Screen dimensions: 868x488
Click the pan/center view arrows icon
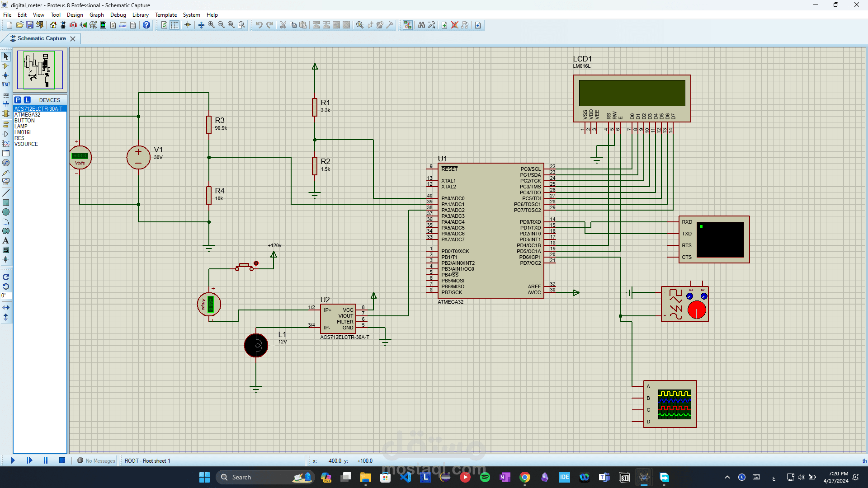(201, 25)
